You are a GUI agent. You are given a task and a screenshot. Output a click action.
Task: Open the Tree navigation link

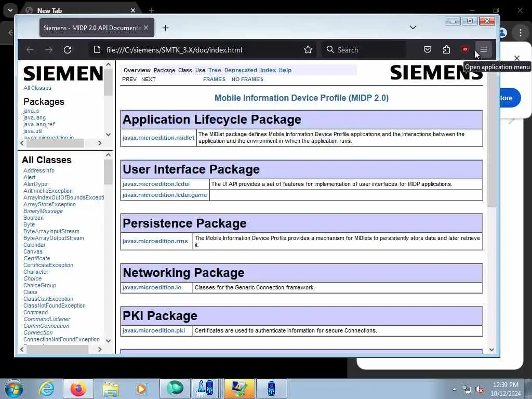(x=215, y=70)
